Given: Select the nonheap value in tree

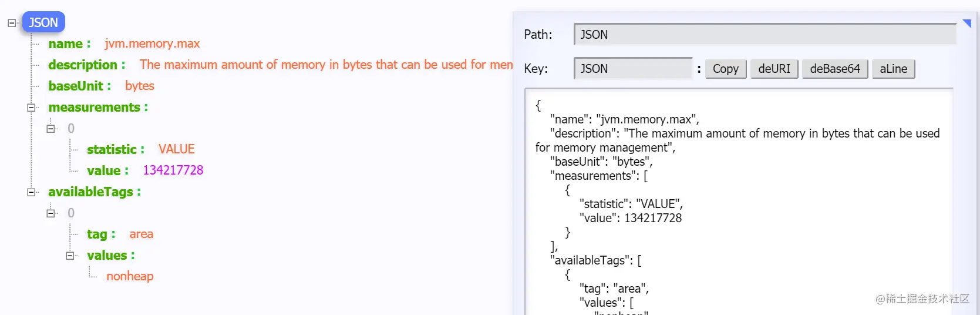Looking at the screenshot, I should click(130, 276).
